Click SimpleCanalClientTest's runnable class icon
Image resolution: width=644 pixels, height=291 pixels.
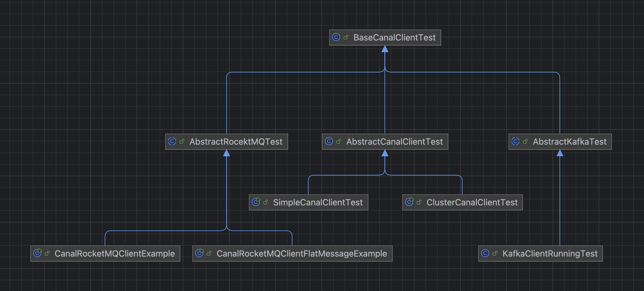256,202
